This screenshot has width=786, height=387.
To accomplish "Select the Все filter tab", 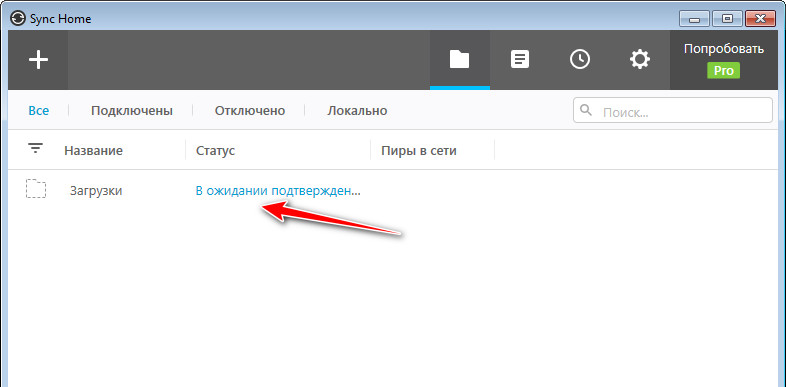I will [39, 111].
